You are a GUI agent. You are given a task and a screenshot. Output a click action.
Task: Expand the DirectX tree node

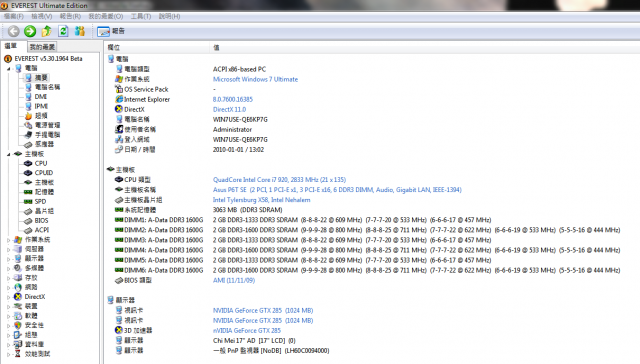pyautogui.click(x=9, y=297)
